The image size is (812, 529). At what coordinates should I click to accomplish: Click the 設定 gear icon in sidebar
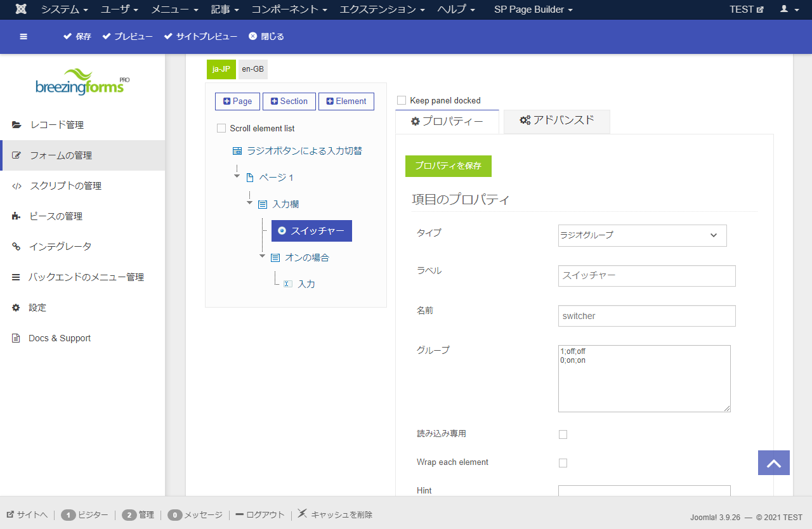[x=16, y=308]
